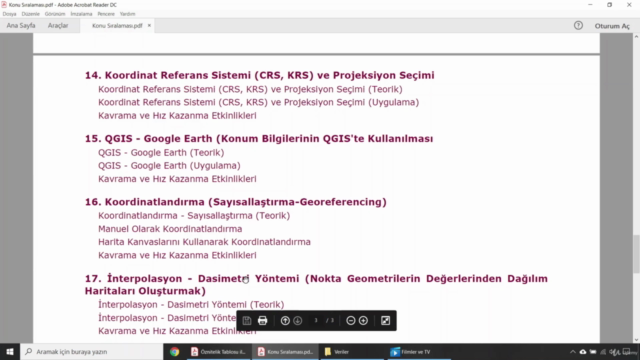
Task: Click heading 14. Koordinat Referans Sistemi
Action: 260,75
